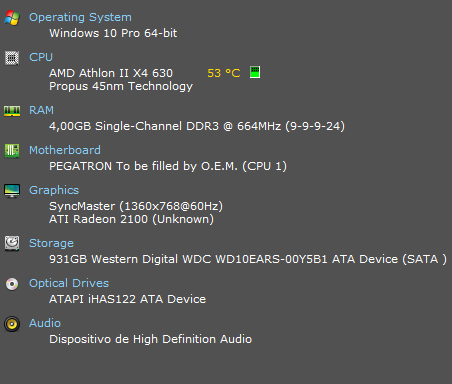Click the green RAM module icon
This screenshot has width=452, height=384.
(12, 111)
